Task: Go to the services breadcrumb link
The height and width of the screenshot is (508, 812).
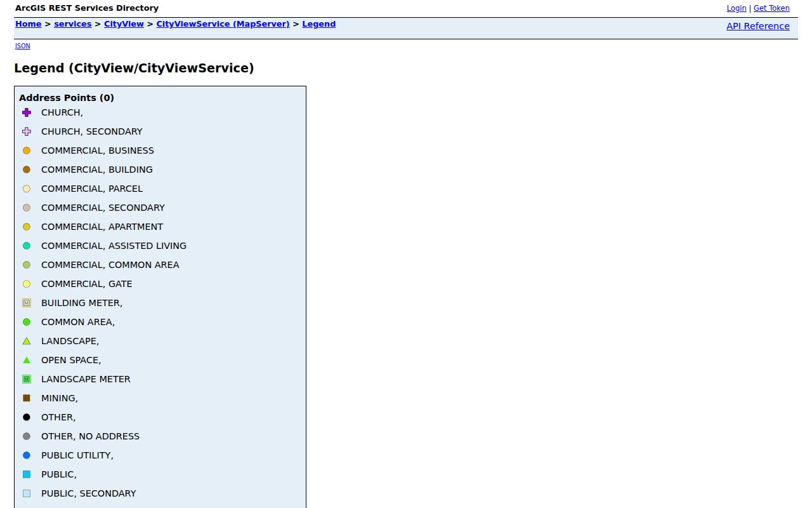Action: (x=73, y=24)
